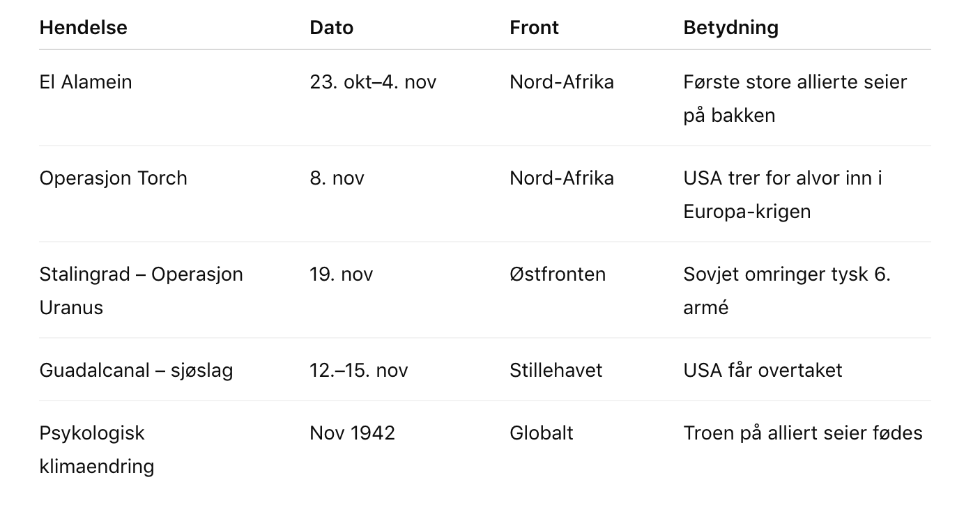Click the Globalt front cell
Image resolution: width=980 pixels, height=505 pixels.
pyautogui.click(x=541, y=433)
